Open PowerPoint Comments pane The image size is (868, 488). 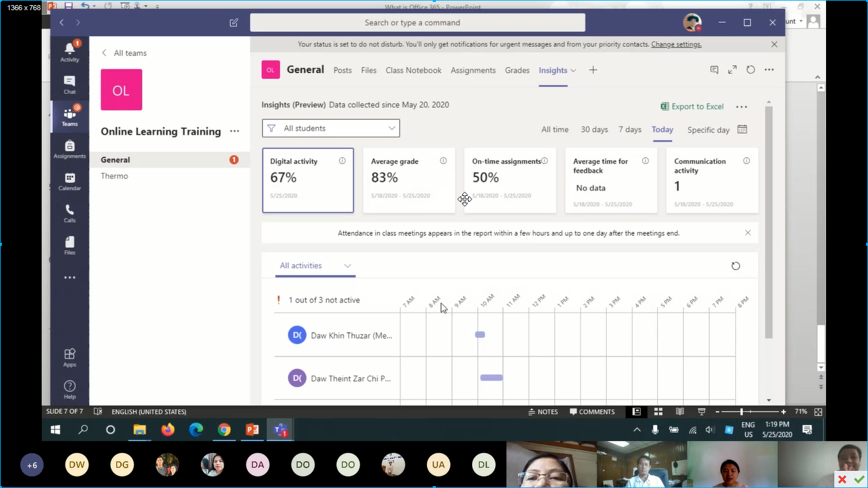pyautogui.click(x=592, y=412)
